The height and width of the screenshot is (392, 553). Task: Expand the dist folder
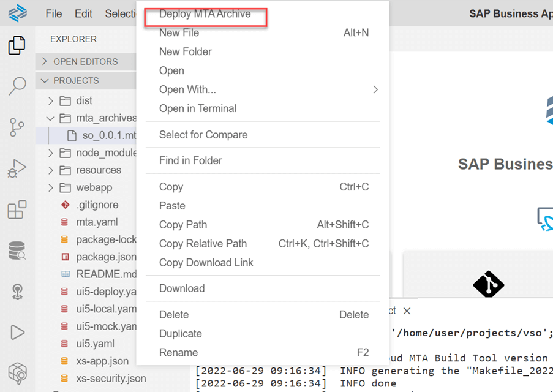coord(51,101)
